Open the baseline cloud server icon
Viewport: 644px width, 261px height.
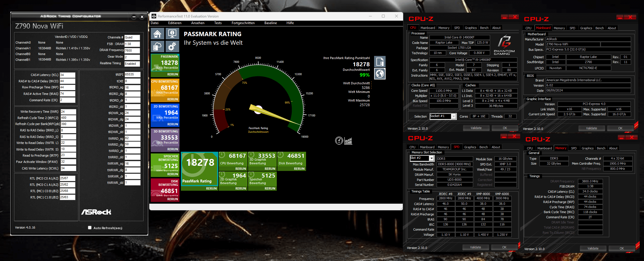(157, 46)
